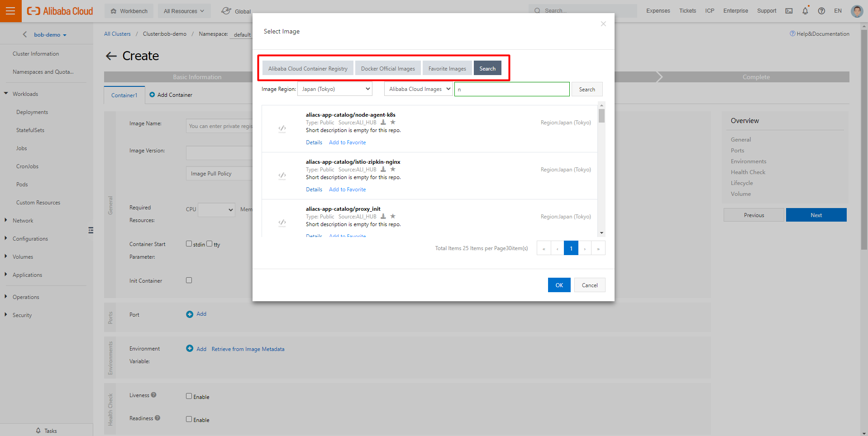Image resolution: width=868 pixels, height=436 pixels.
Task: Click the Add Container plus icon
Action: click(x=152, y=95)
